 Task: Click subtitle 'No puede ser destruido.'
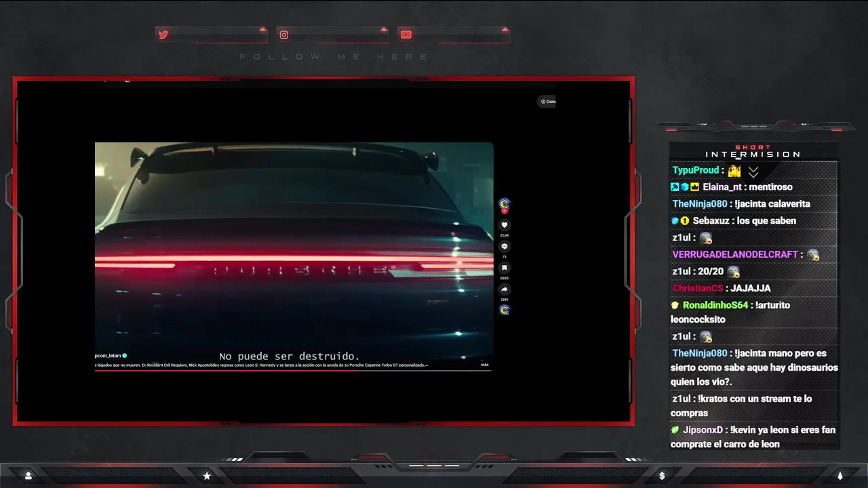click(290, 356)
